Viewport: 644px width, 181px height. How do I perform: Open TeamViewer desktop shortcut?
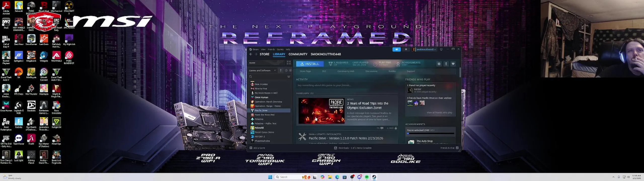19,140
